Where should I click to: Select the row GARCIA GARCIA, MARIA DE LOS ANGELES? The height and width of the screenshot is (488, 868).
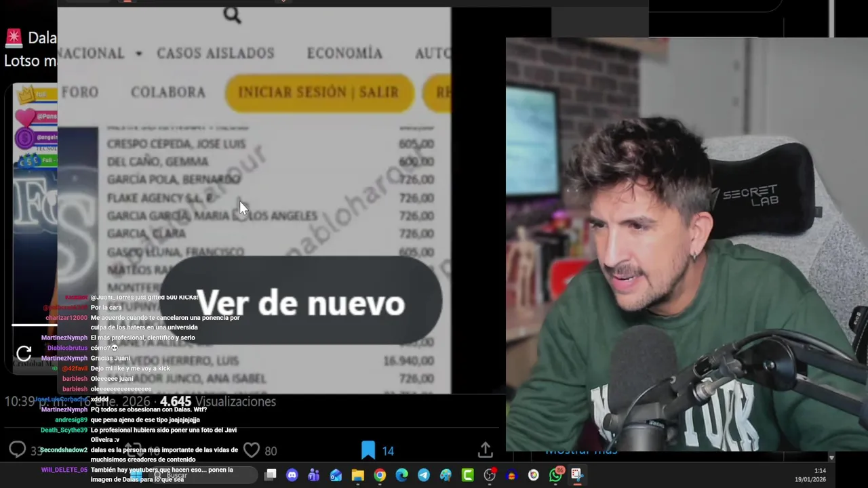coord(271,216)
